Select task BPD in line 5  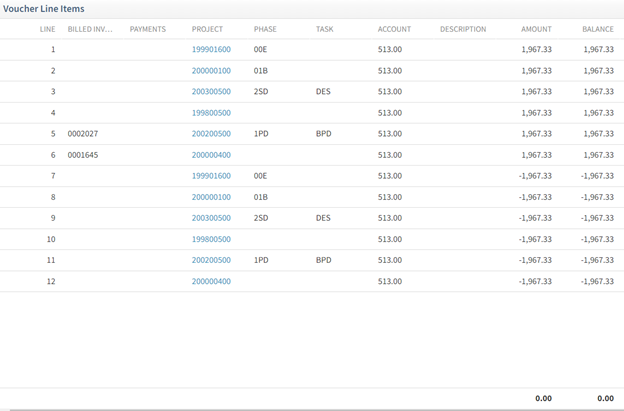click(324, 134)
